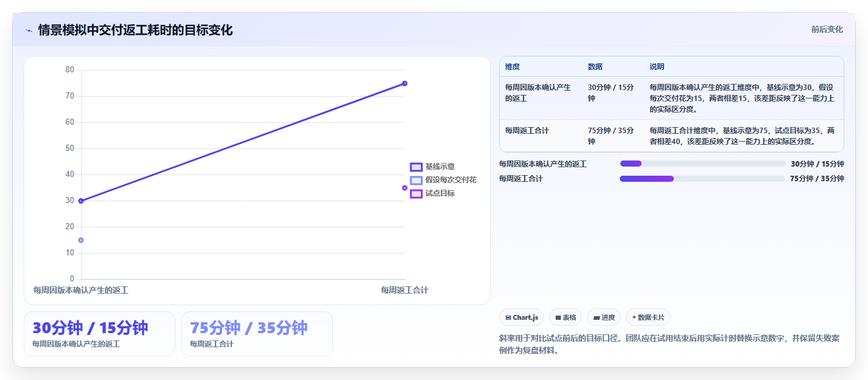The width and height of the screenshot is (868, 380).
Task: Click the footer note starting with 斜率用于对比
Action: (x=670, y=344)
